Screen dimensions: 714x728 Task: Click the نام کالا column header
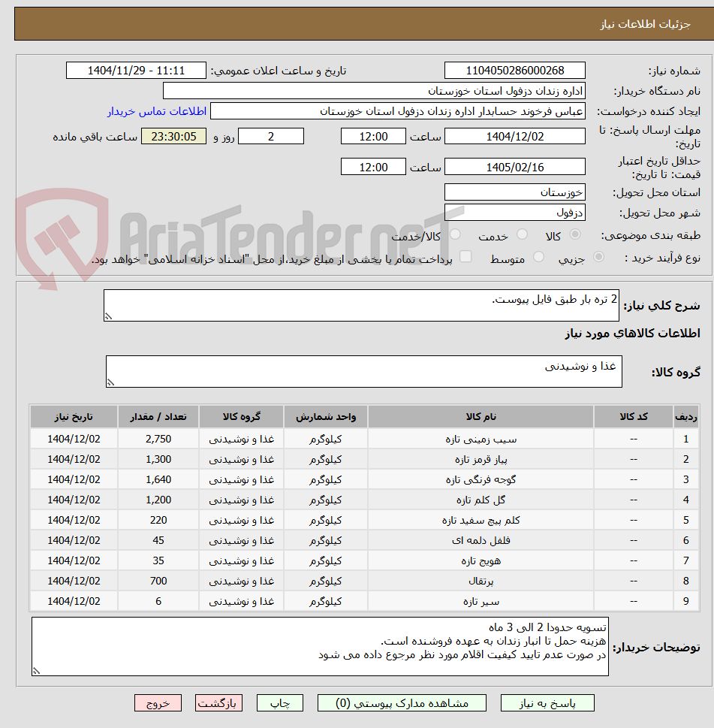[481, 417]
